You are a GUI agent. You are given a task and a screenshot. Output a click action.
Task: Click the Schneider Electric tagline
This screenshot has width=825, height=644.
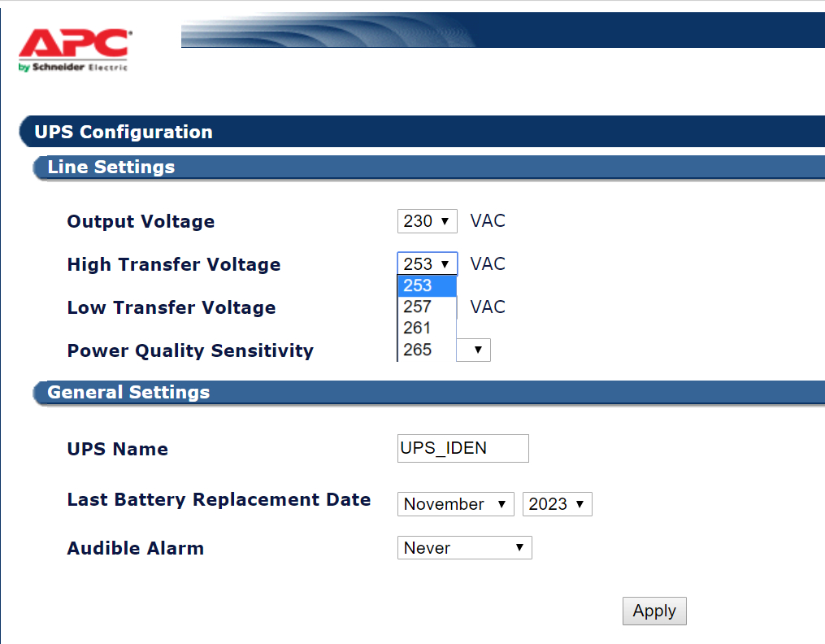[x=73, y=67]
